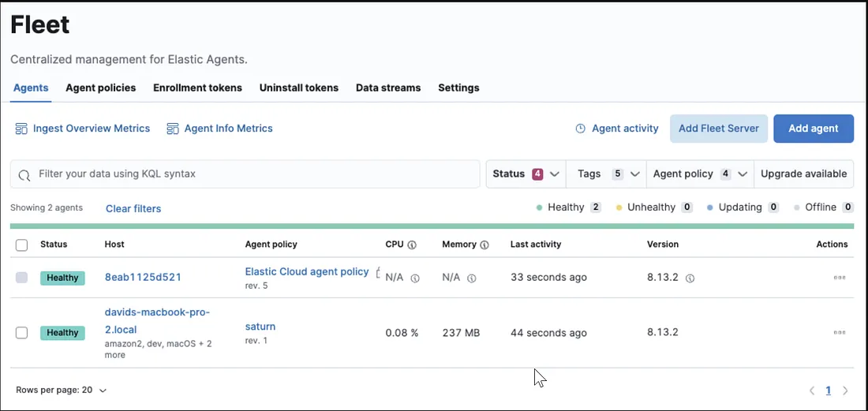Select all agents checkbox in header
Viewport: 868px width, 411px height.
coord(21,245)
